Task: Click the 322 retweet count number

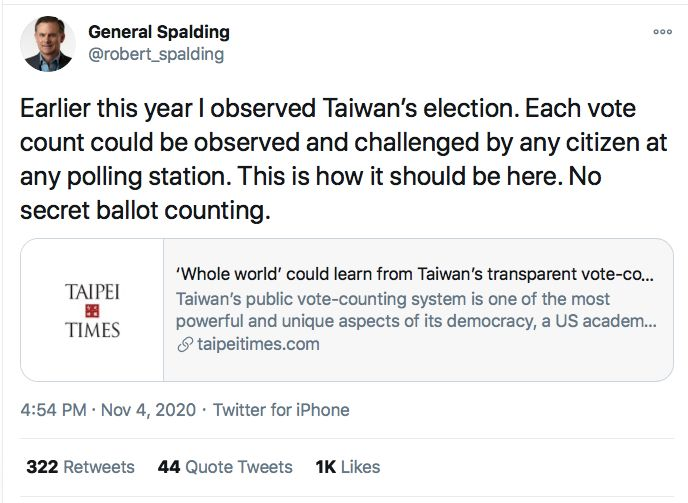Action: 42,467
